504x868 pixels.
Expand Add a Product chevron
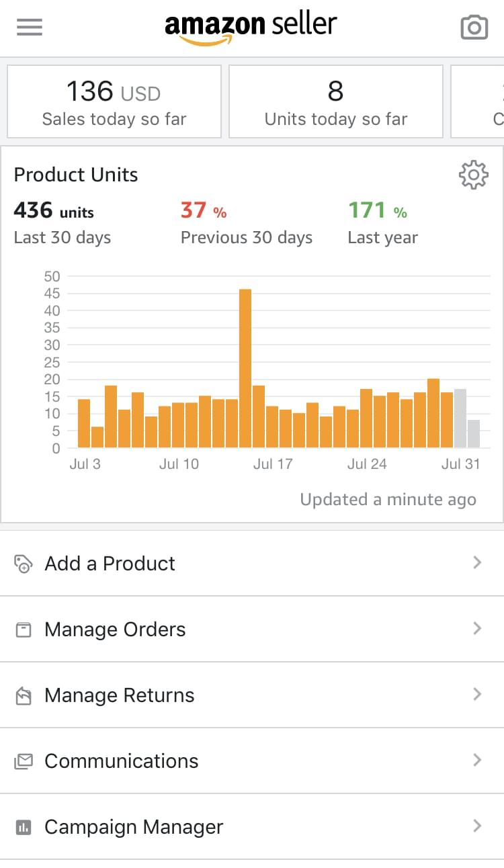click(x=477, y=562)
